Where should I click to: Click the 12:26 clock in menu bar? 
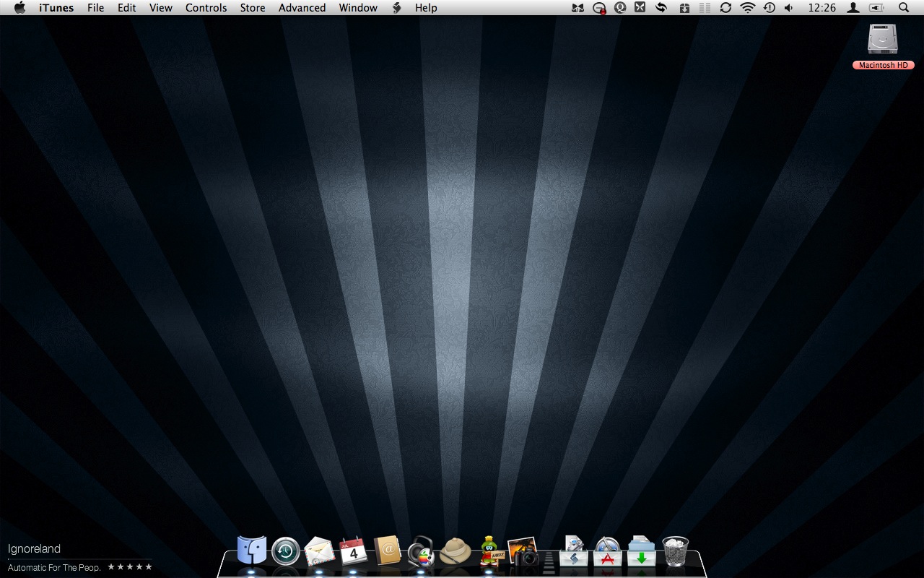point(822,8)
